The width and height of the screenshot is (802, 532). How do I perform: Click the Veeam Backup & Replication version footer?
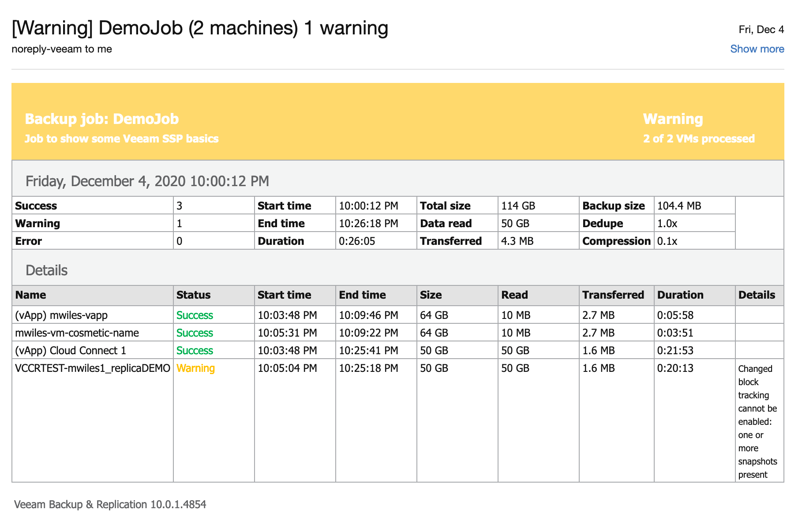[x=110, y=504]
